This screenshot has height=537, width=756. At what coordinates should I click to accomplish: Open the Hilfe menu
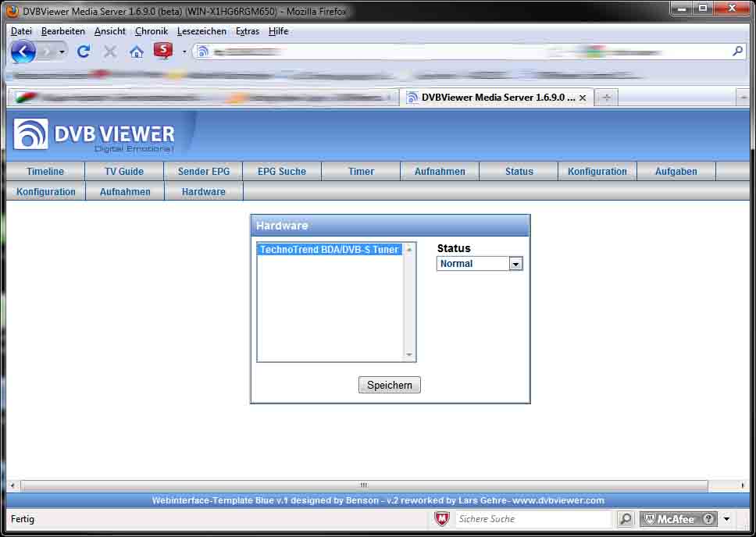pos(278,31)
